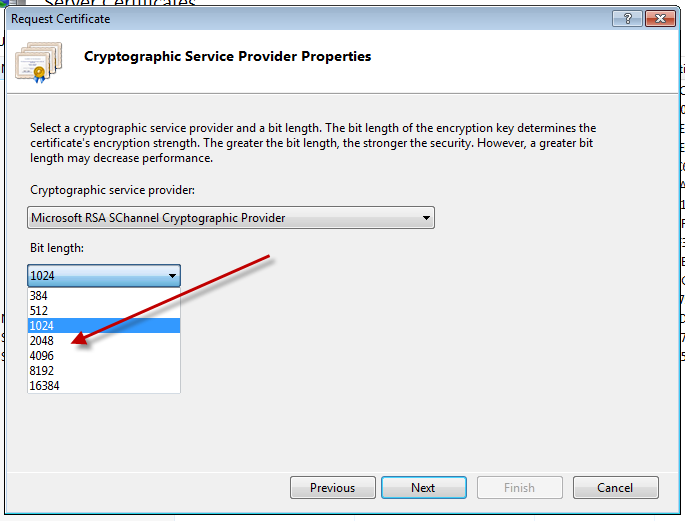This screenshot has width=685, height=521.
Task: Click the Cryptographic Service Provider Properties heading
Action: point(227,57)
